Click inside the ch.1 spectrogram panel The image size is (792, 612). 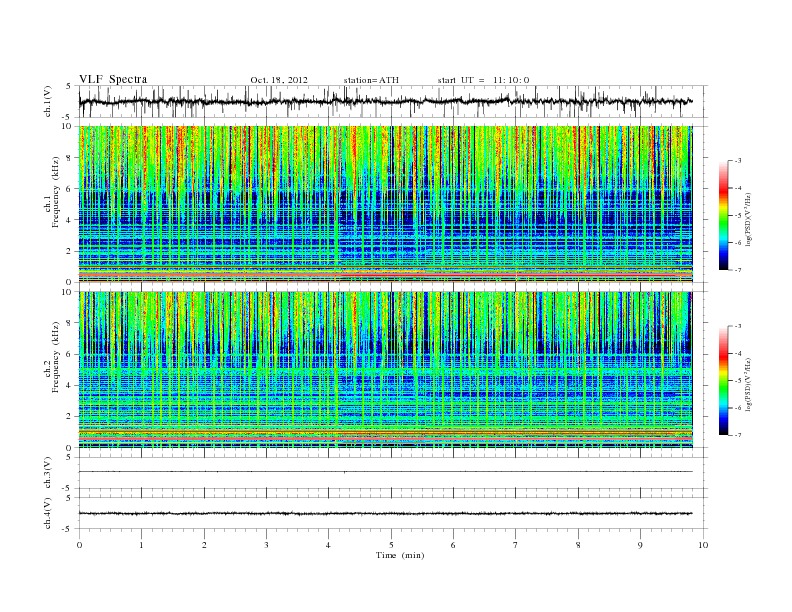pos(385,204)
